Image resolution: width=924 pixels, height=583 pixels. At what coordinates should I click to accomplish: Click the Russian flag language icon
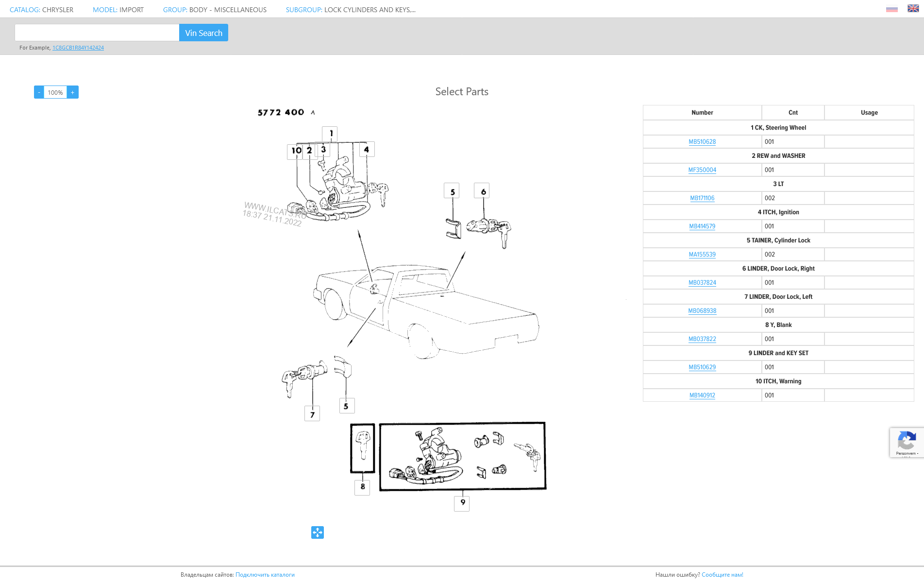coord(891,9)
